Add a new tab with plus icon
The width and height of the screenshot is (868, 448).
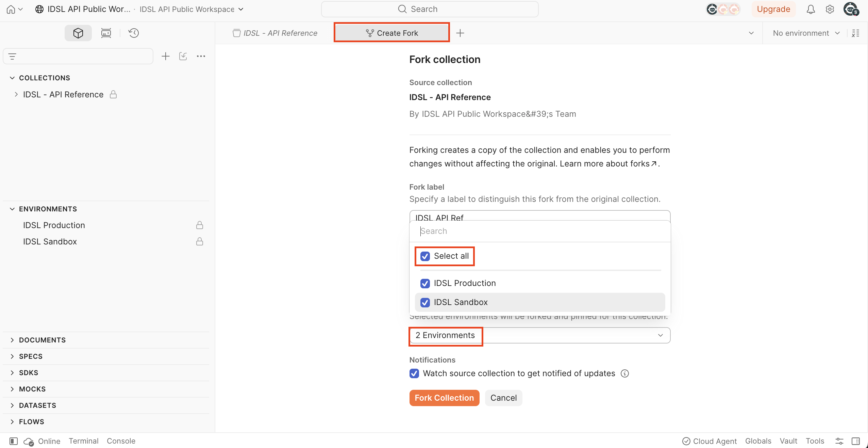pyautogui.click(x=460, y=33)
